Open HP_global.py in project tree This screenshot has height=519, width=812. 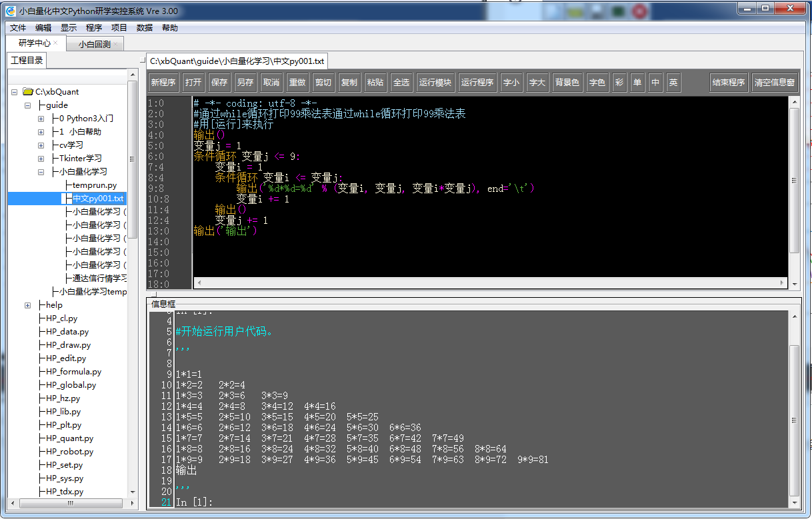(x=71, y=385)
